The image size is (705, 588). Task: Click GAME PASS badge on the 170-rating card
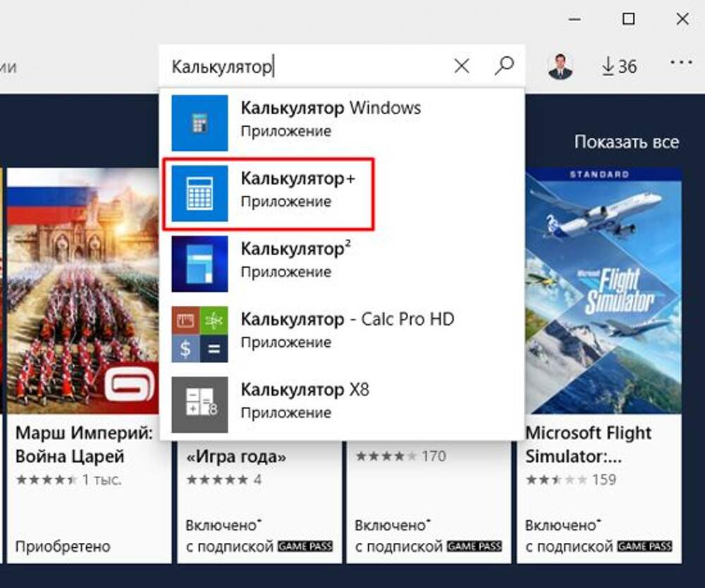pos(474,546)
